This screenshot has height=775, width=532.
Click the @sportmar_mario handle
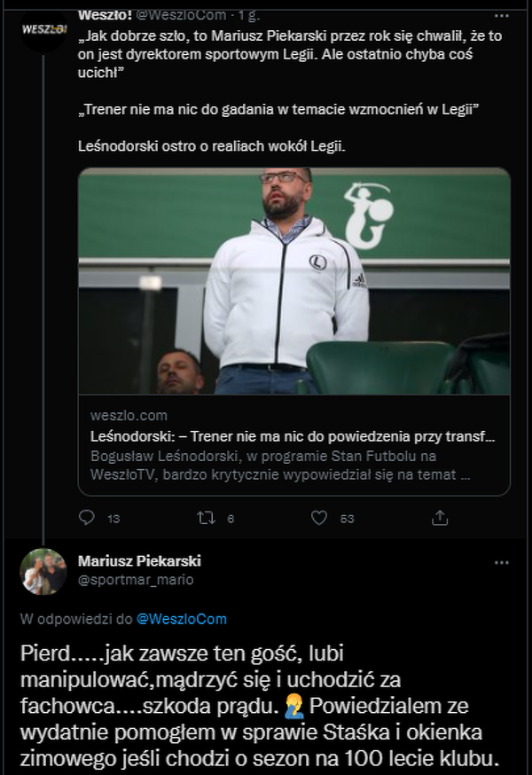pos(136,580)
